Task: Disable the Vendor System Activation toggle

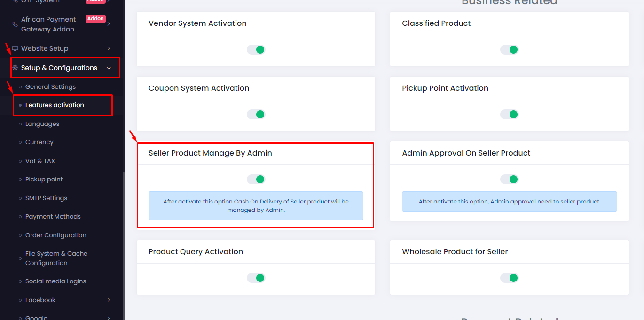Action: click(x=256, y=49)
